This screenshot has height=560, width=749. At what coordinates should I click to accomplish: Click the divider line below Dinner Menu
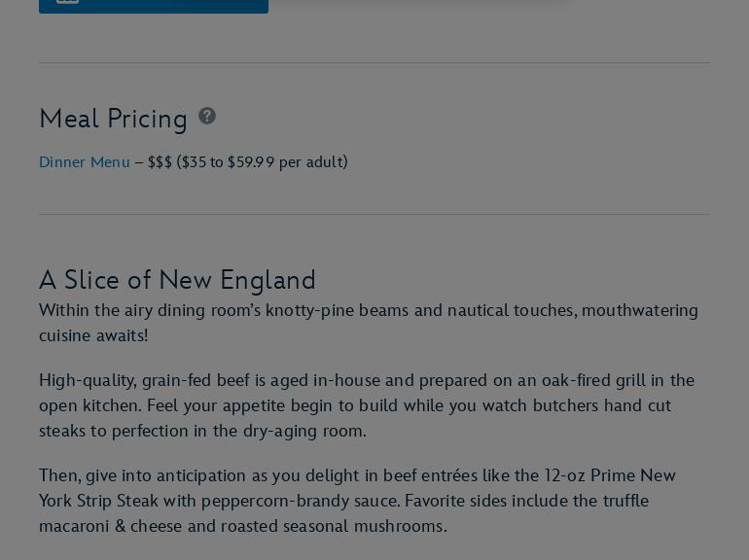[374, 215]
